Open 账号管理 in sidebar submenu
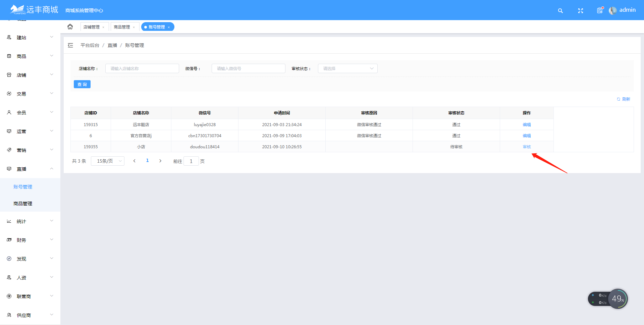This screenshot has height=325, width=644. click(23, 187)
